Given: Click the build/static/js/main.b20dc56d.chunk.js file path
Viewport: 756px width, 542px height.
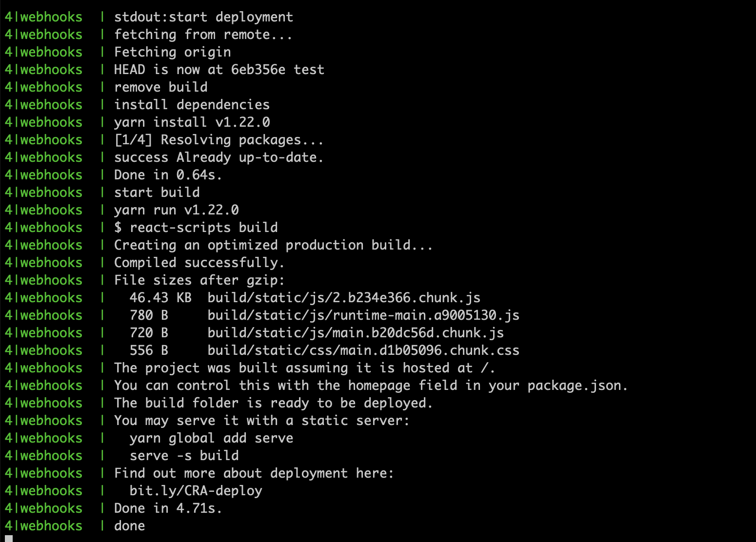Looking at the screenshot, I should (356, 333).
